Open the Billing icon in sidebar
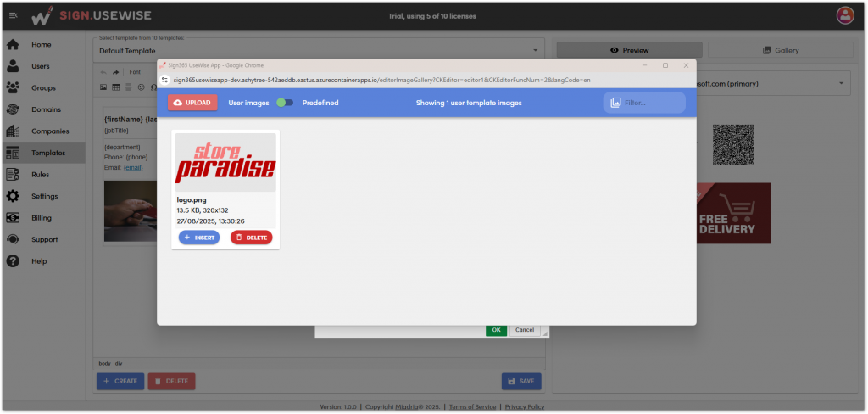Image resolution: width=868 pixels, height=414 pixels. coord(13,217)
